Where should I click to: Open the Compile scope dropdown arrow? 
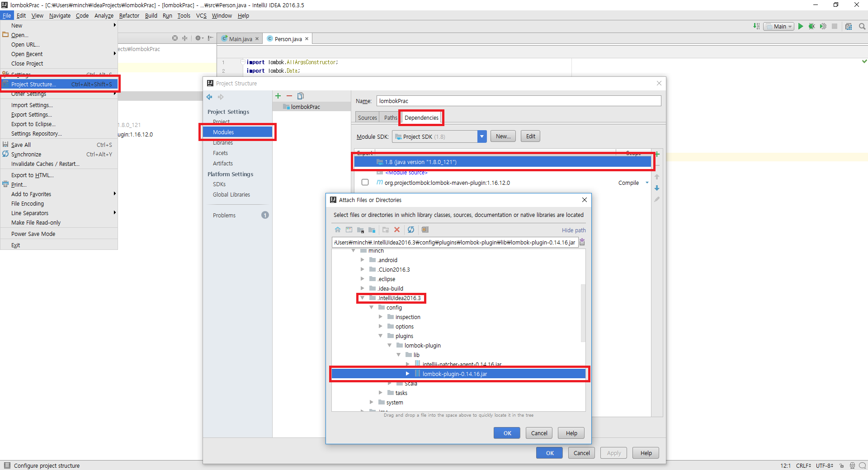[x=647, y=183]
